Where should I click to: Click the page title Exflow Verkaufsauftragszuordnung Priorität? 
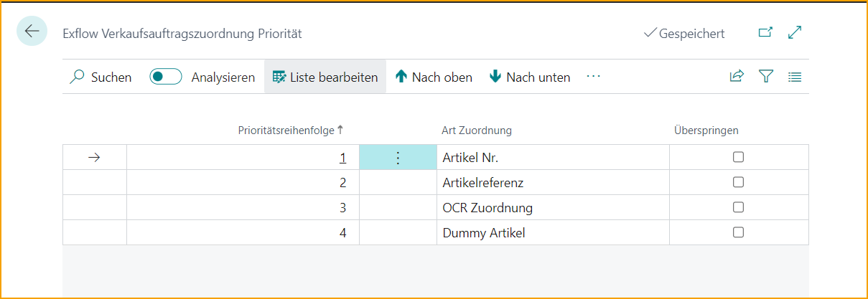[x=182, y=33]
